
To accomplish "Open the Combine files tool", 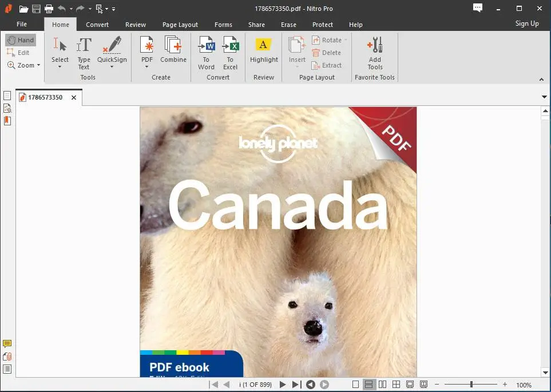I will tap(173, 52).
